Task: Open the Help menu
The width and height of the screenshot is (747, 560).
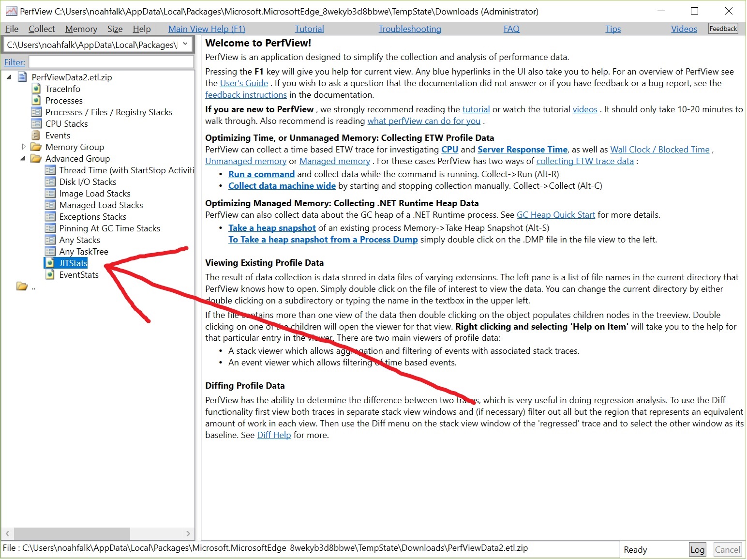Action: (x=142, y=29)
